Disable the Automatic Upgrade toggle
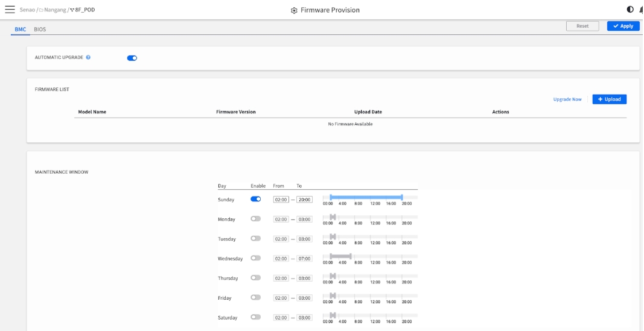 [132, 58]
